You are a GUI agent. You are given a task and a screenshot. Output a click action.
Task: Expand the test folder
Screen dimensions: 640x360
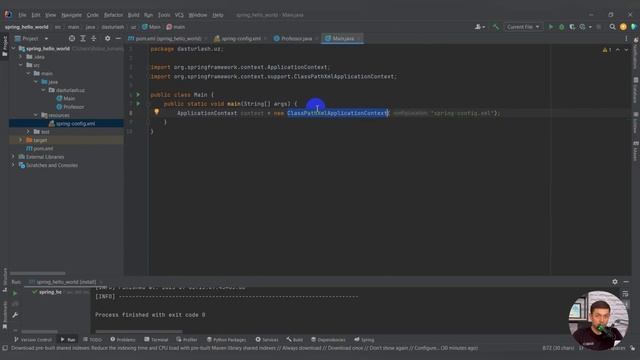click(28, 132)
